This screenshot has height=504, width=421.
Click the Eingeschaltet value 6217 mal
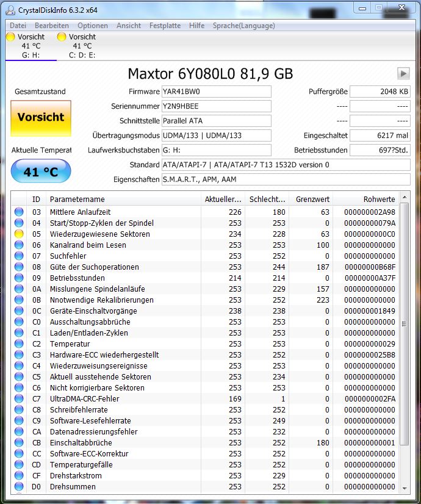380,135
